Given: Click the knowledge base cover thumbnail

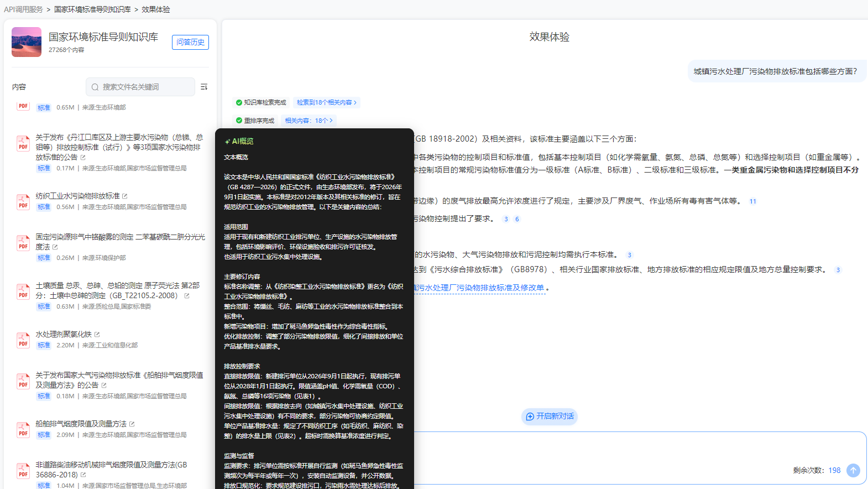Looking at the screenshot, I should 27,42.
